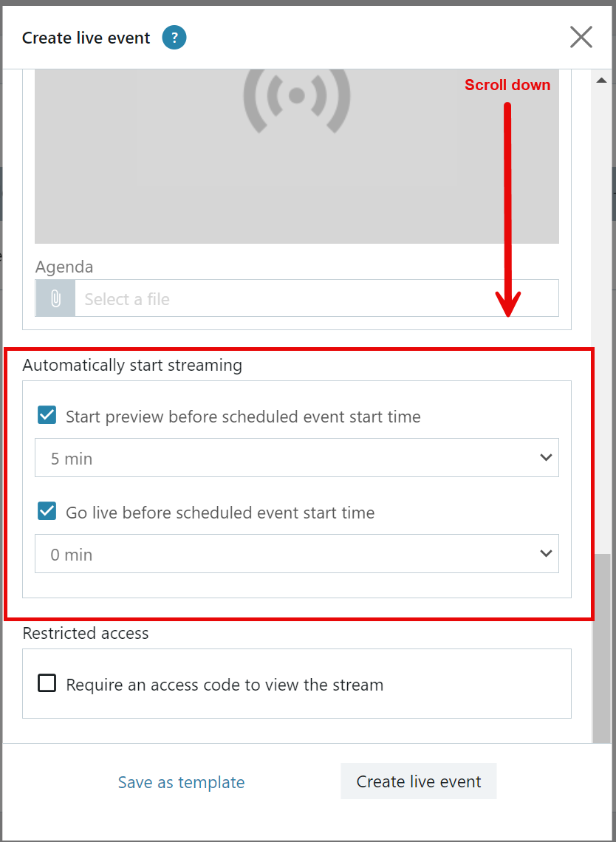Click the vertical scrollbar thumb
The height and width of the screenshot is (842, 616).
point(601,648)
